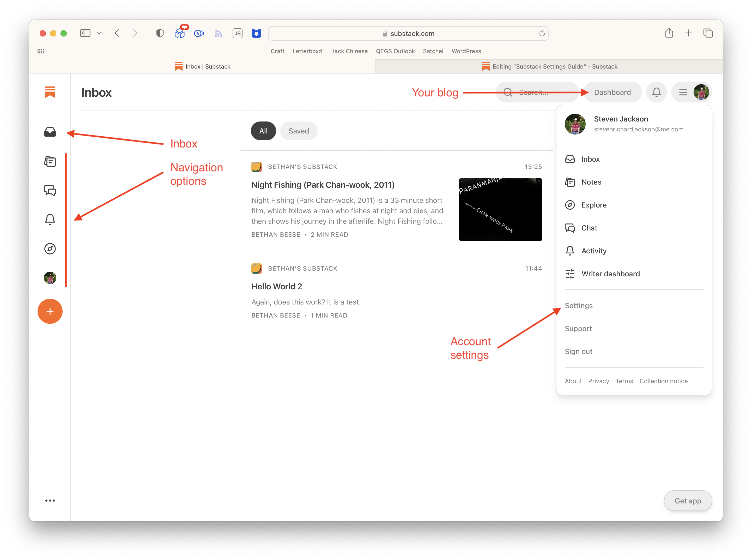Image resolution: width=752 pixels, height=560 pixels.
Task: Click the Safari sidebar toggle icon
Action: point(85,33)
